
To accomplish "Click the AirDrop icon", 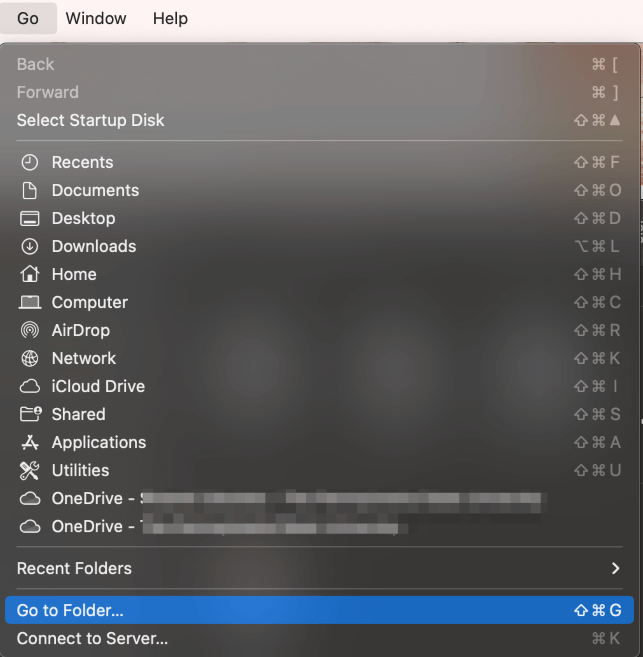I will coord(30,330).
